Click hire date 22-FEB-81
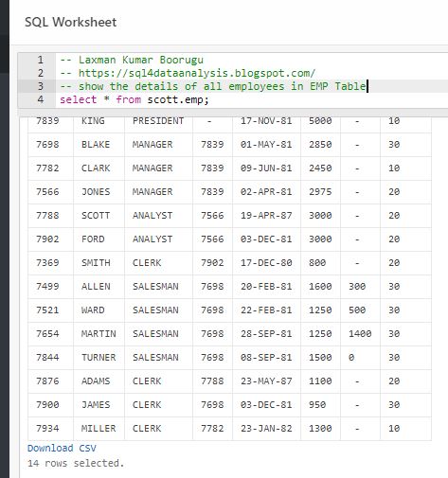Viewport: 448px width, 478px height. 266,310
